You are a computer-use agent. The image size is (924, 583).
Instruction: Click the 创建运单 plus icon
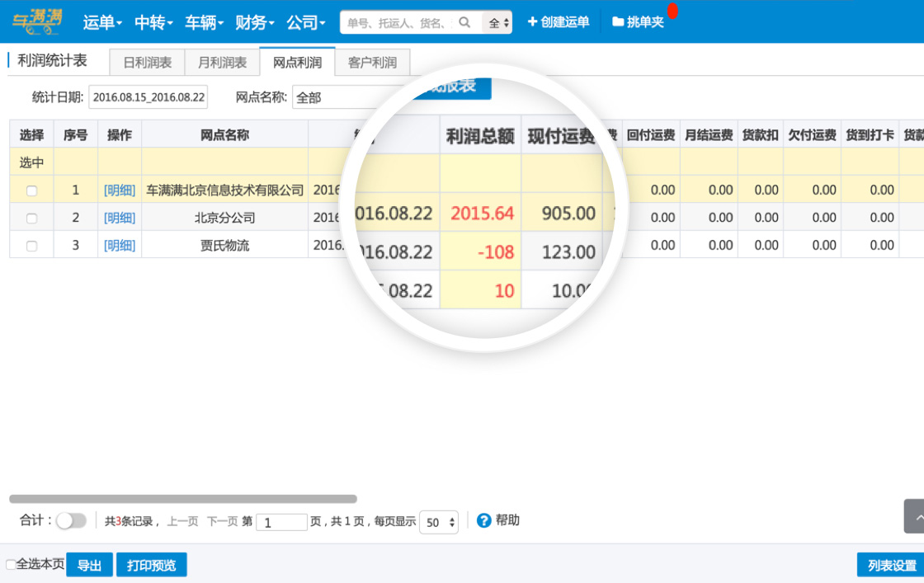[532, 22]
